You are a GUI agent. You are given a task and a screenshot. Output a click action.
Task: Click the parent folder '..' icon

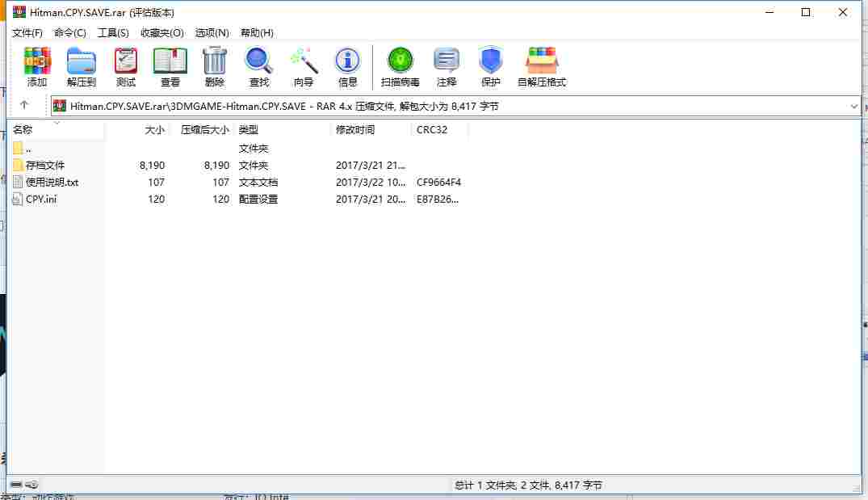(18, 148)
